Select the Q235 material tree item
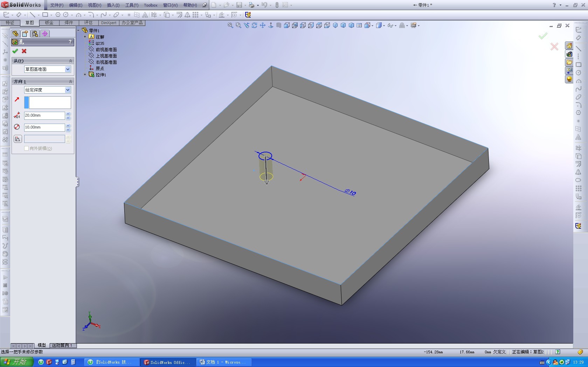588x367 pixels. click(x=100, y=43)
